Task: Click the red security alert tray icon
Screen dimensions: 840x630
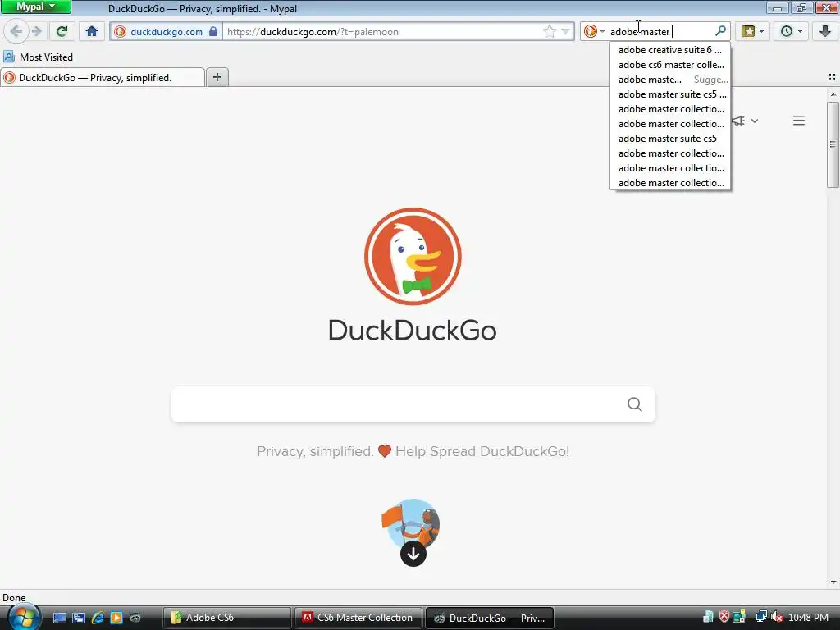Action: (x=724, y=617)
